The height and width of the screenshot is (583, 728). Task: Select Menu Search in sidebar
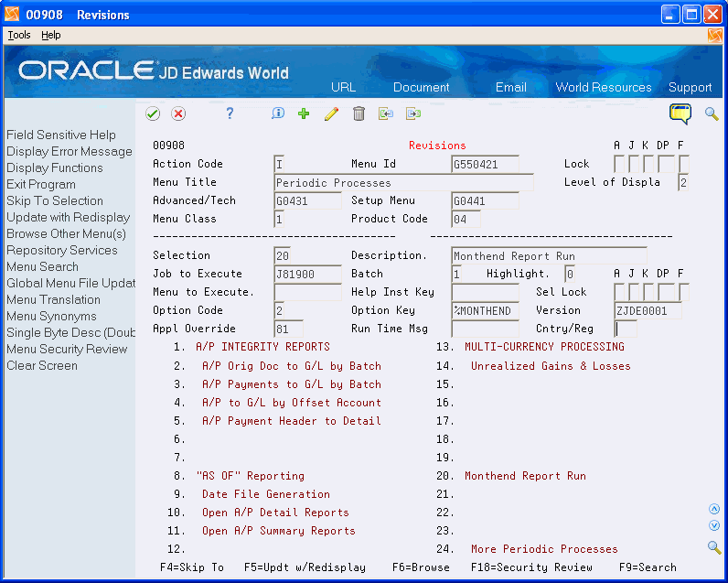[42, 266]
